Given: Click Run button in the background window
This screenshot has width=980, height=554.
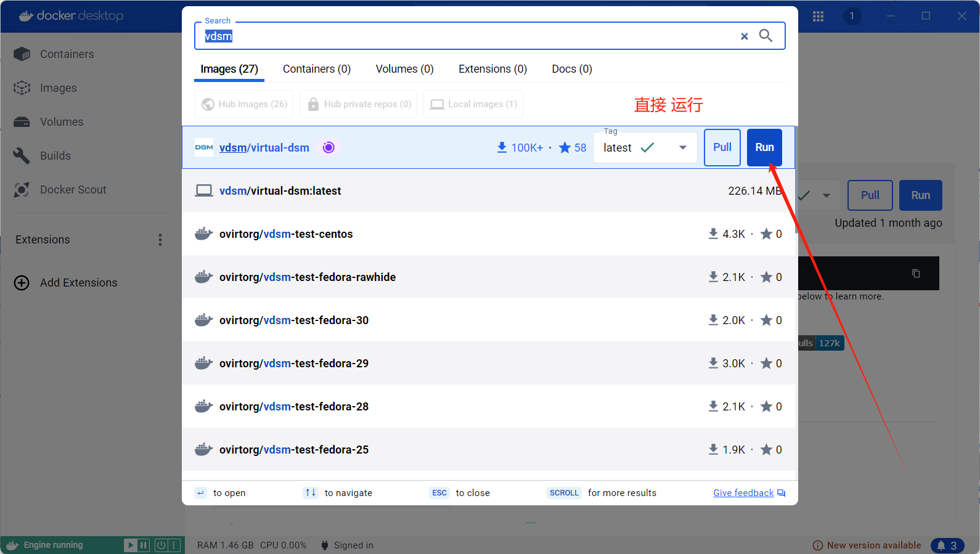Looking at the screenshot, I should [921, 195].
